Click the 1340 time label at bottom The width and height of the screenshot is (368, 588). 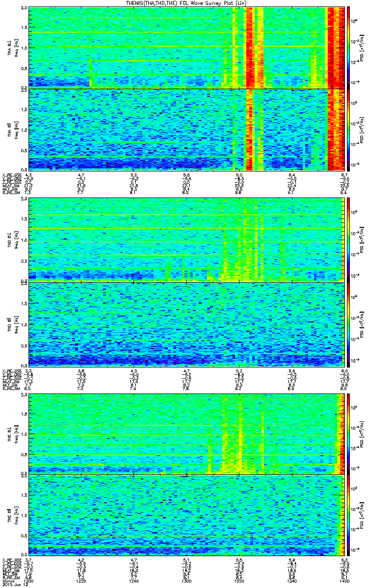pyautogui.click(x=292, y=580)
